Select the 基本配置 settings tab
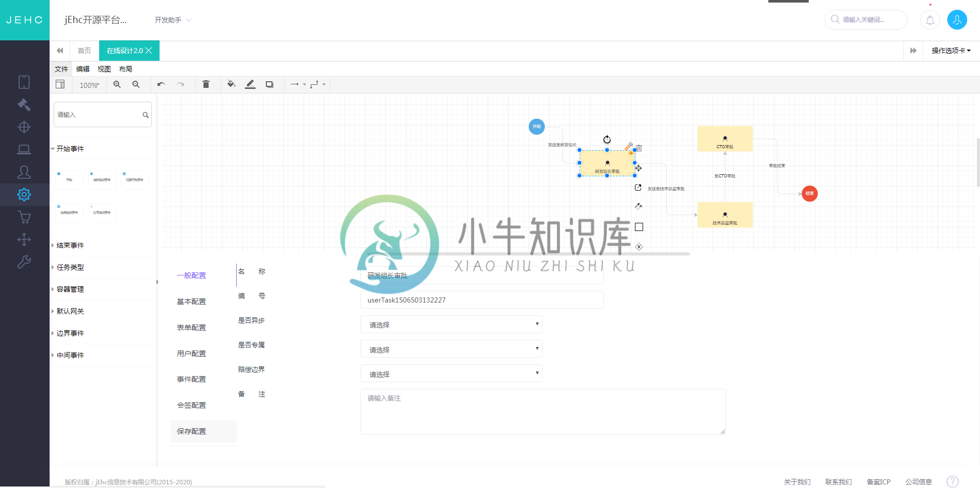 (x=192, y=301)
